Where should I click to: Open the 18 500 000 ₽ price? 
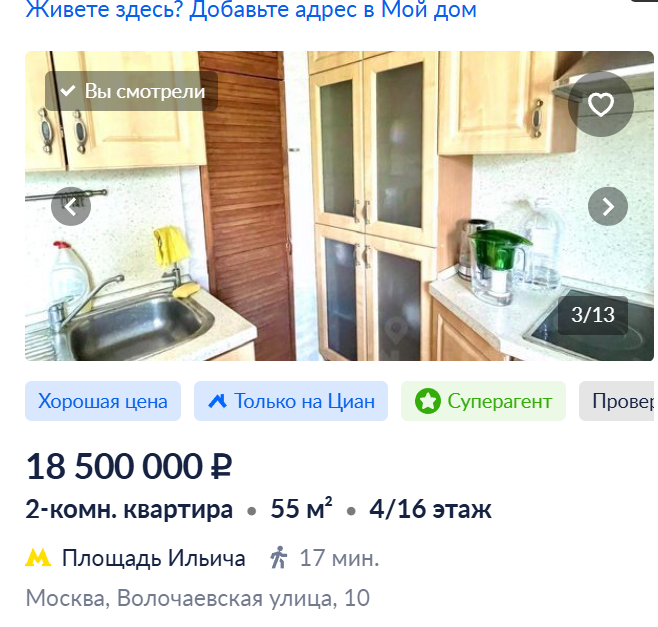coord(128,466)
